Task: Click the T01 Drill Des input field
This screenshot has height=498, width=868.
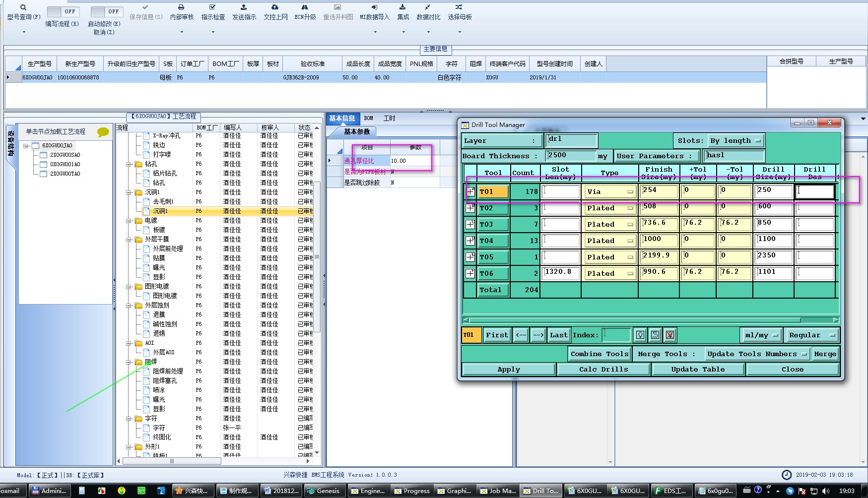Action: [814, 191]
